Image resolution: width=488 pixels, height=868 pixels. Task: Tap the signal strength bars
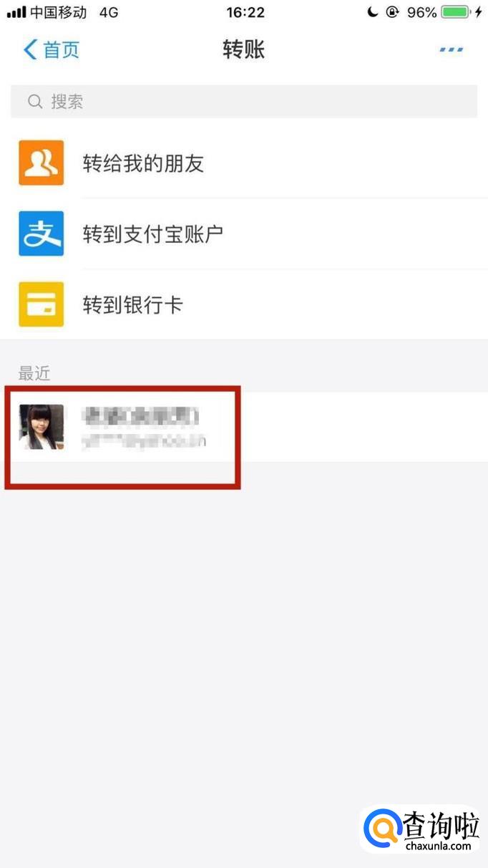pyautogui.click(x=16, y=13)
